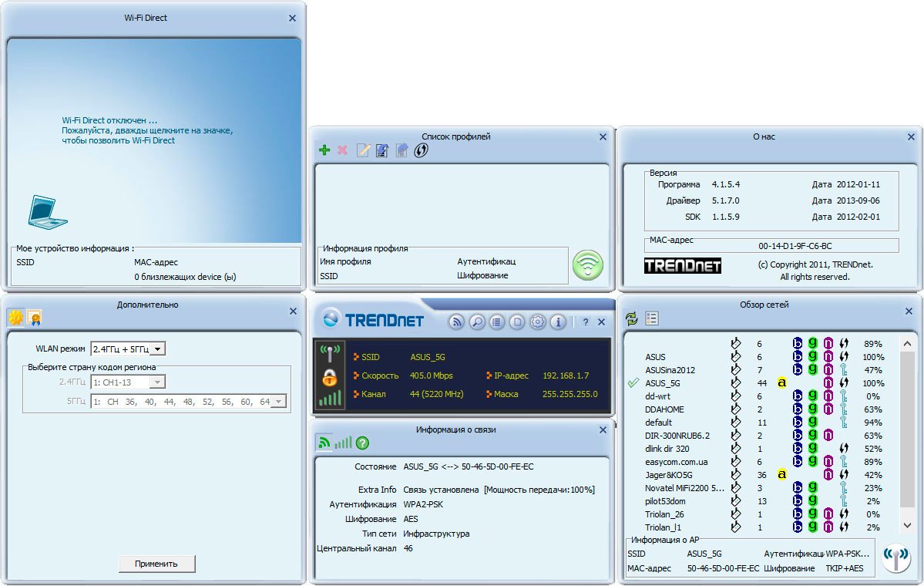The image size is (924, 586).
Task: Select the Jager&KO5G network row
Action: 669,475
